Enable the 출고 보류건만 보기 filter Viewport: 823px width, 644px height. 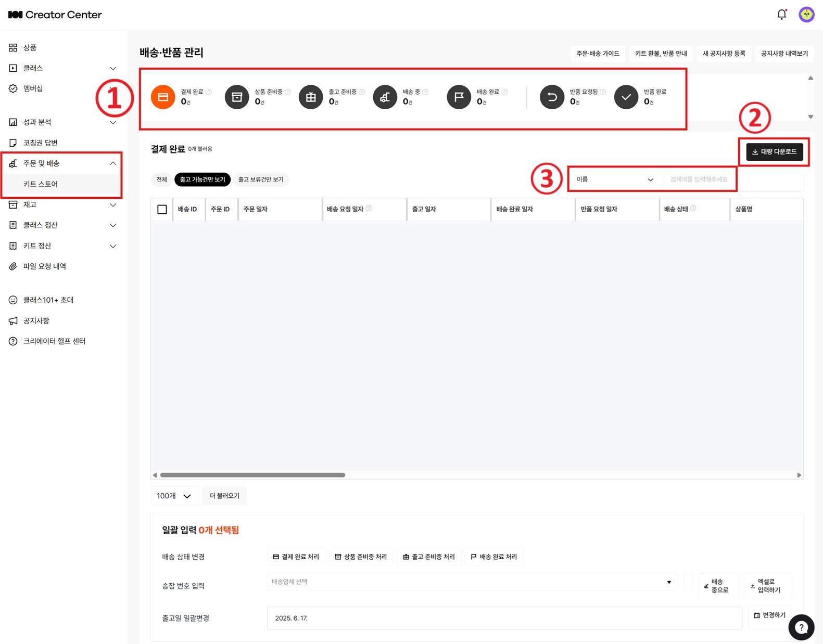point(261,179)
